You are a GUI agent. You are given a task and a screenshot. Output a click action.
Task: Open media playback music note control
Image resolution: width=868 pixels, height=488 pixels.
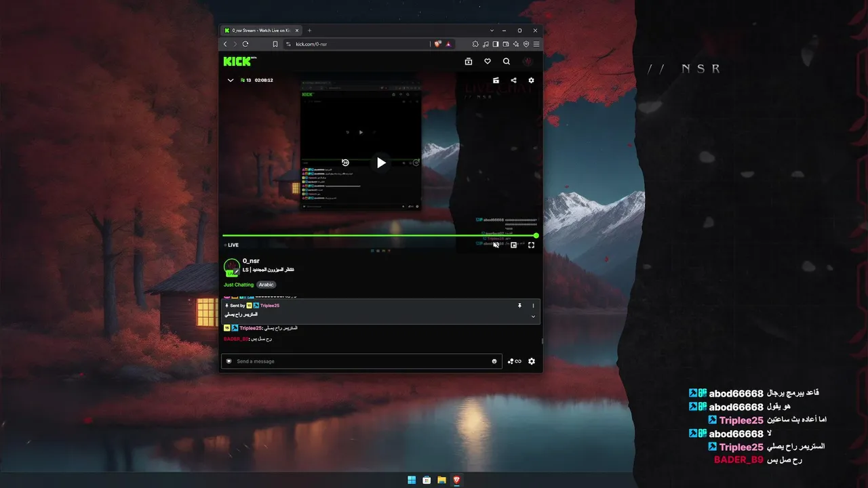[x=486, y=44]
